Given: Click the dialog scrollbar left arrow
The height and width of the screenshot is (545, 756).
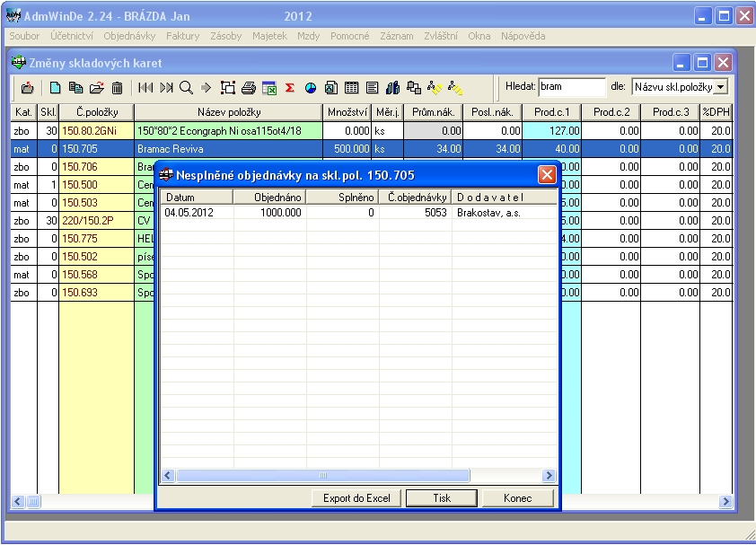Looking at the screenshot, I should point(168,476).
